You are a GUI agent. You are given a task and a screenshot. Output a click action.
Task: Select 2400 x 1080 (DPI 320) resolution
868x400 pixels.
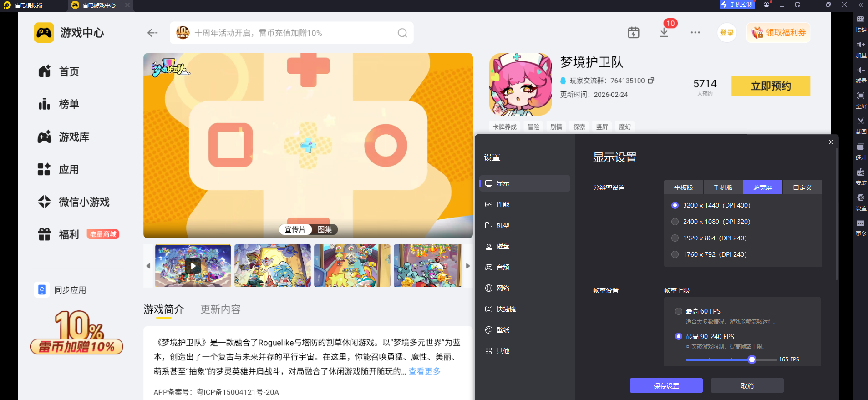tap(711, 222)
